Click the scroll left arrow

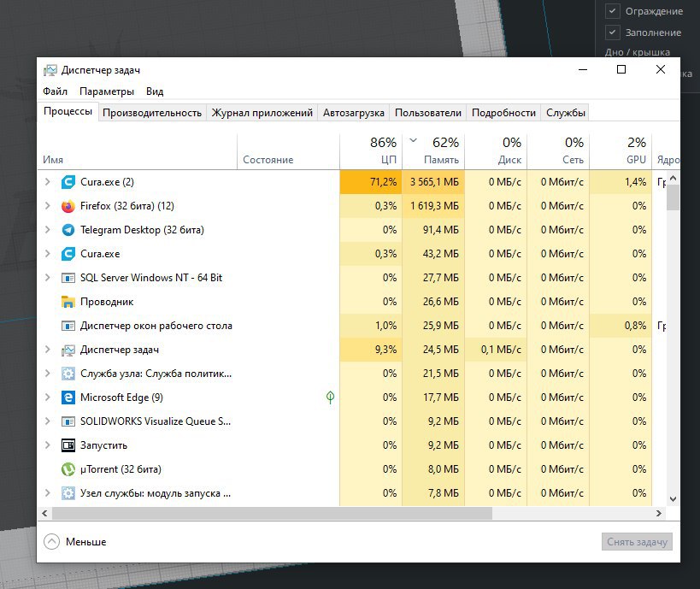[44, 514]
